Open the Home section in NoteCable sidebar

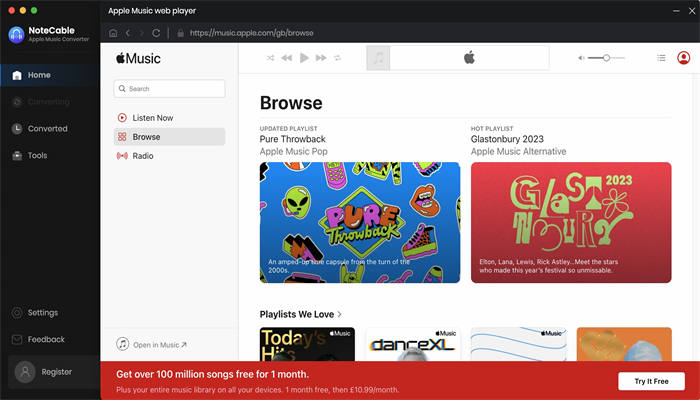click(x=49, y=75)
